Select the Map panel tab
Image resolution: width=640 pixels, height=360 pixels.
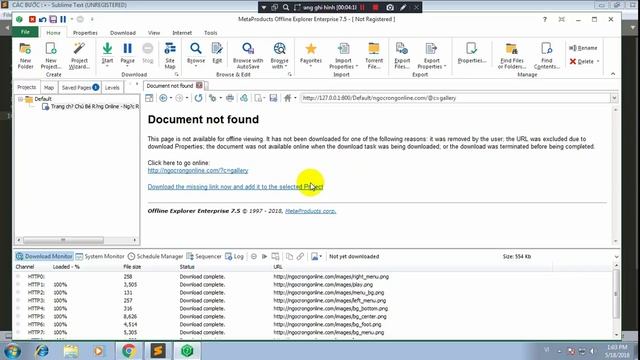click(x=49, y=87)
